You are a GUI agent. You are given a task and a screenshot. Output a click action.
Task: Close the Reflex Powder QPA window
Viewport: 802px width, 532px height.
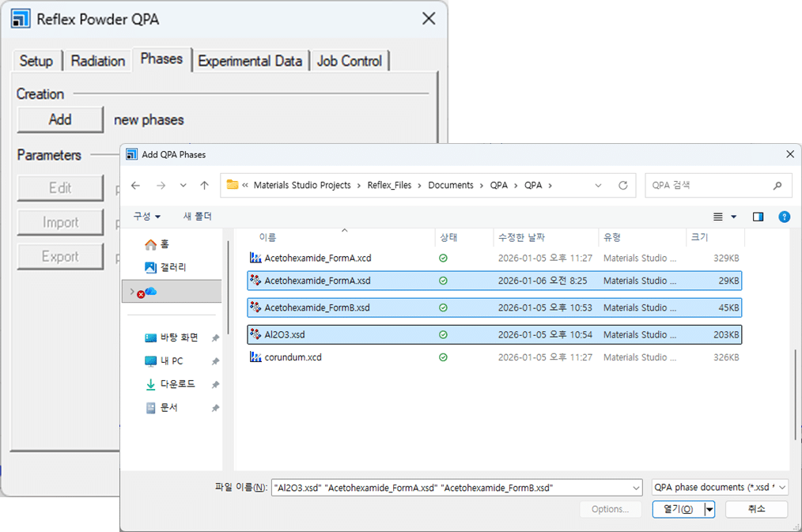[x=429, y=19]
